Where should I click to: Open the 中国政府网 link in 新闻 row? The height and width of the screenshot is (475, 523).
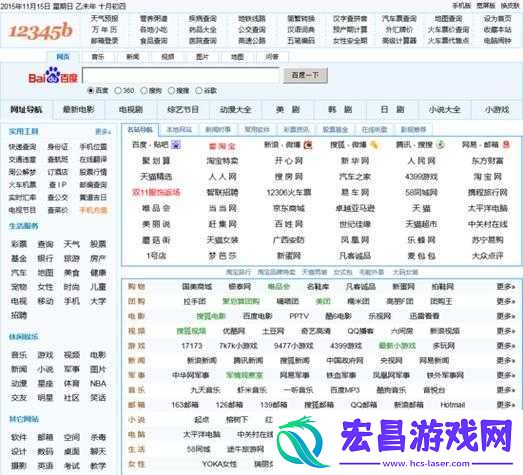click(345, 360)
